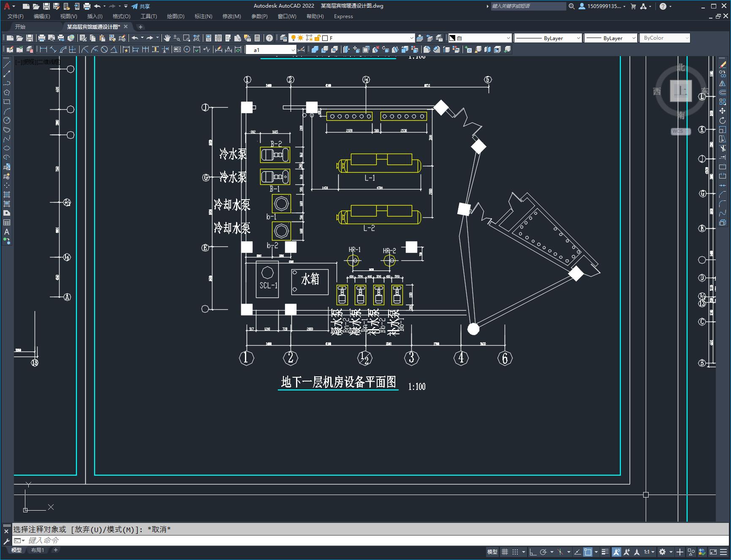This screenshot has height=560, width=731.
Task: Select the Diameter dimension tool
Action: (104, 49)
